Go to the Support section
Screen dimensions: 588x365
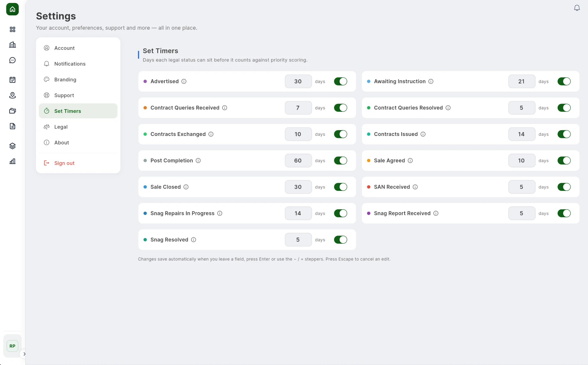78,95
